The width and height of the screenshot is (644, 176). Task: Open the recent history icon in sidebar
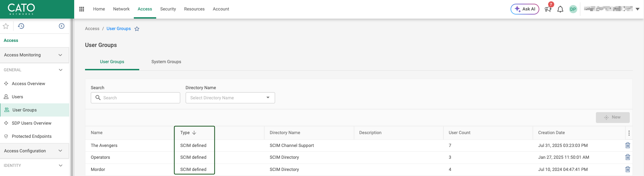pyautogui.click(x=21, y=26)
